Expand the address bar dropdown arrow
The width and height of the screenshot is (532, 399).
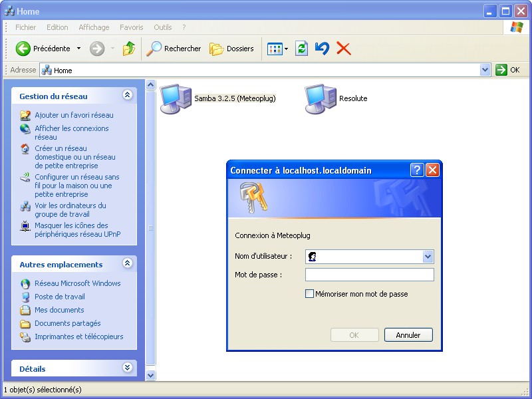(x=485, y=70)
